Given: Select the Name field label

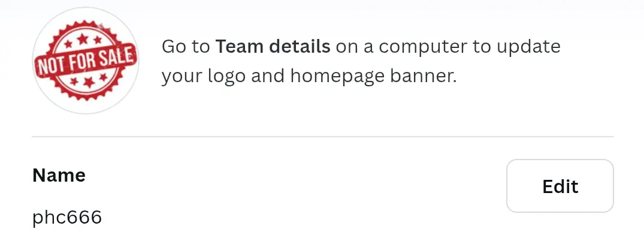Looking at the screenshot, I should [x=59, y=175].
